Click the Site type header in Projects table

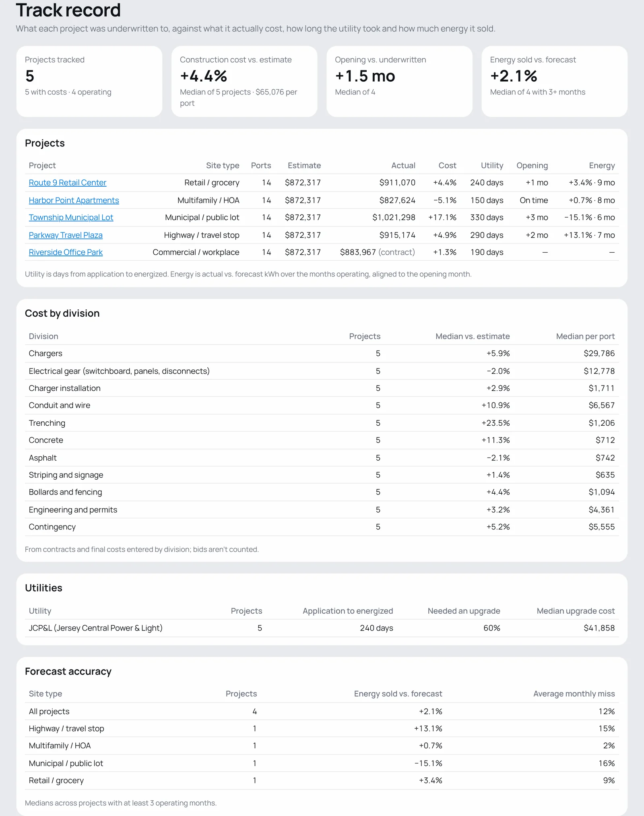click(223, 166)
